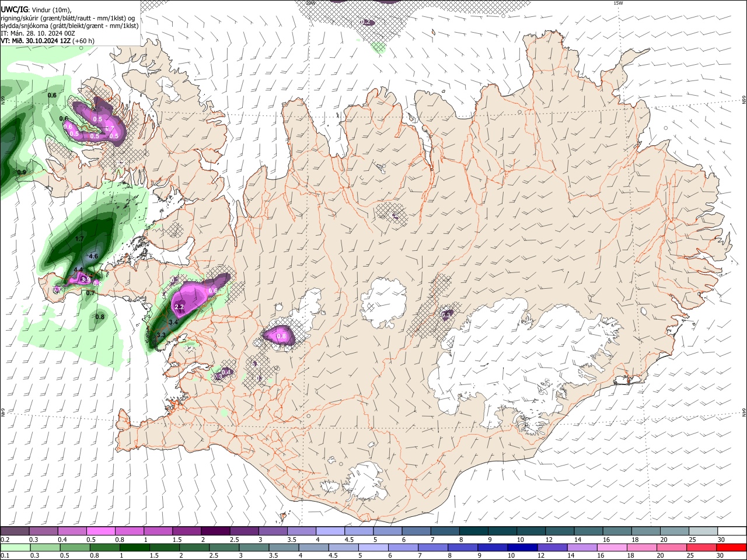Click the '0.1' label under the bottom legend row
The image size is (747, 560).
(4, 555)
